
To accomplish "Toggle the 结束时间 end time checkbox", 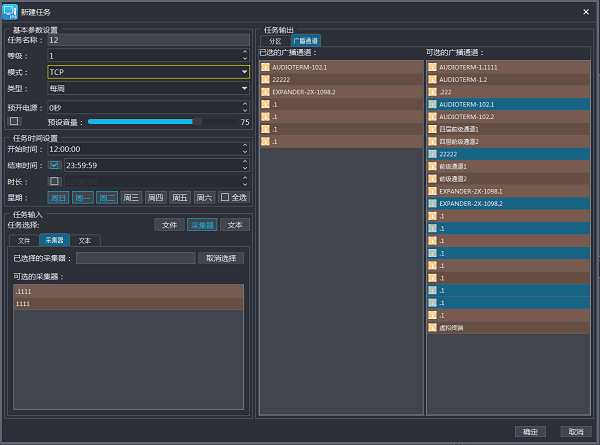I will click(54, 165).
